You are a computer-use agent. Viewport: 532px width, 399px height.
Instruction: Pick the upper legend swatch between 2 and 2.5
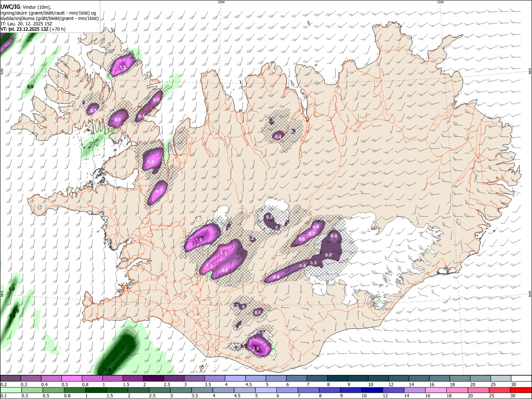pyautogui.click(x=153, y=378)
